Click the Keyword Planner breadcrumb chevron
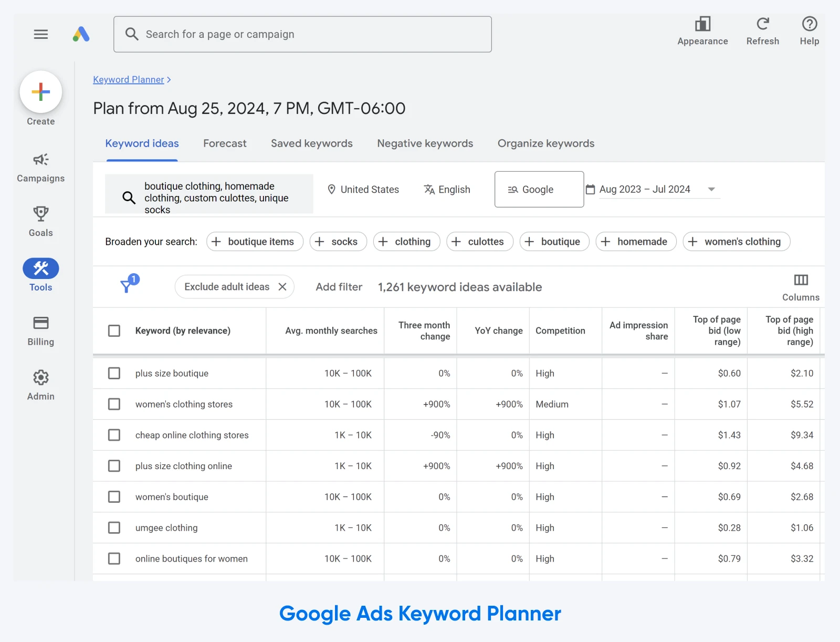840x642 pixels. pos(169,80)
